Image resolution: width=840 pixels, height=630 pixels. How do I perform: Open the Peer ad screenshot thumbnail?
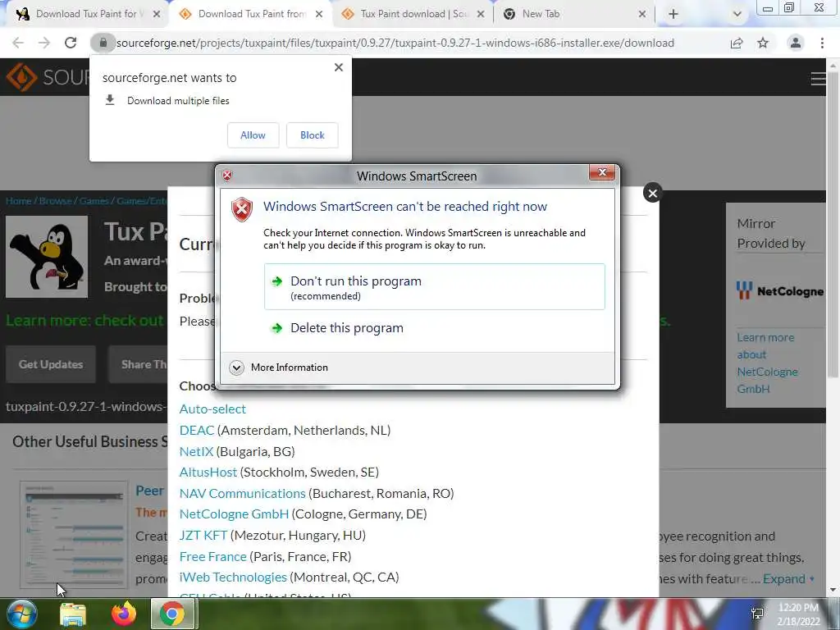(74, 535)
